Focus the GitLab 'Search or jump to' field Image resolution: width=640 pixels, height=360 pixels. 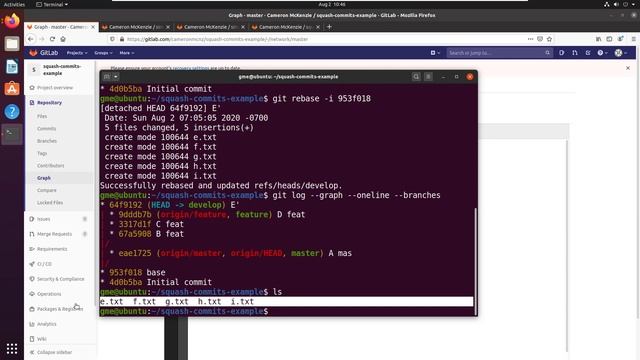pyautogui.click(x=499, y=53)
